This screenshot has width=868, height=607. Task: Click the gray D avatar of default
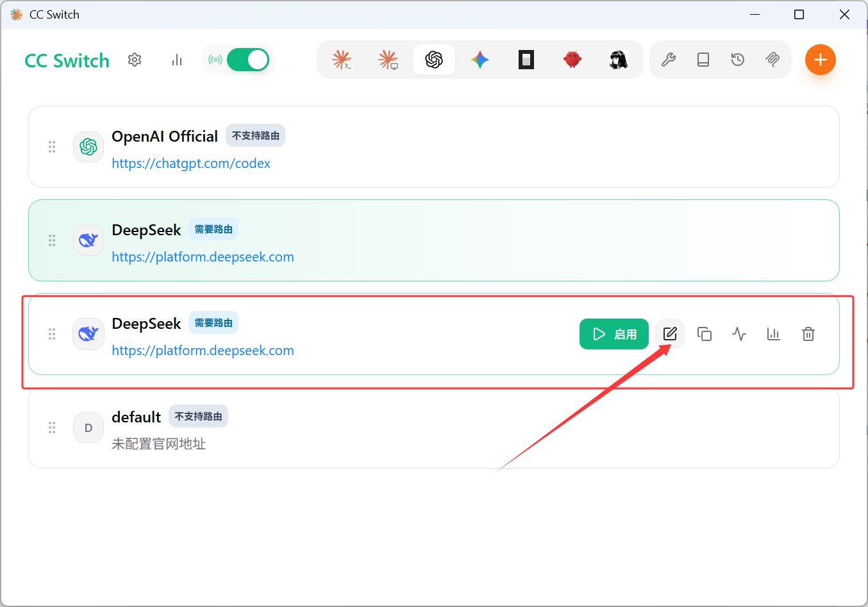[88, 428]
